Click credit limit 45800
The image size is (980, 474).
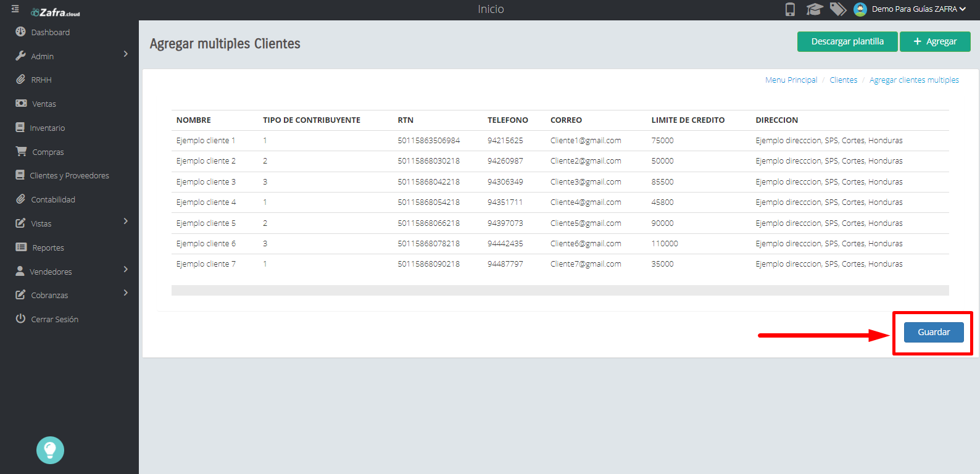coord(662,202)
